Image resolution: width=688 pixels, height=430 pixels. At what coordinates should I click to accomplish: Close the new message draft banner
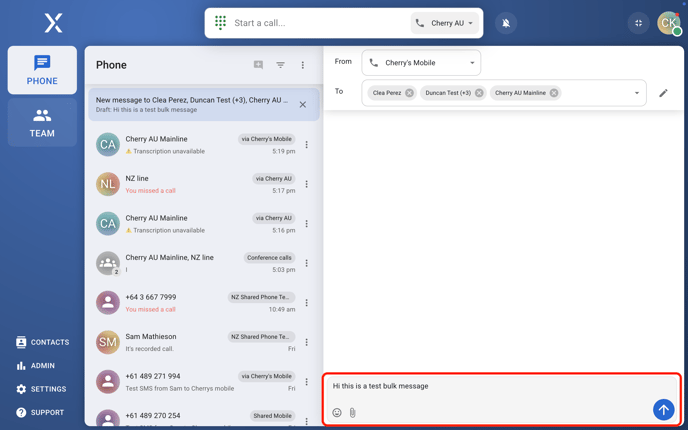coord(303,104)
